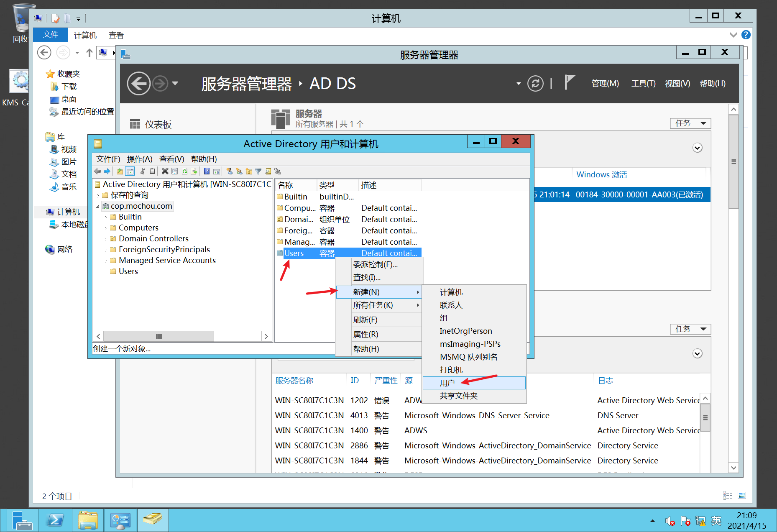Create new organizational unit via toolbar icon
This screenshot has width=777, height=532.
point(249,171)
